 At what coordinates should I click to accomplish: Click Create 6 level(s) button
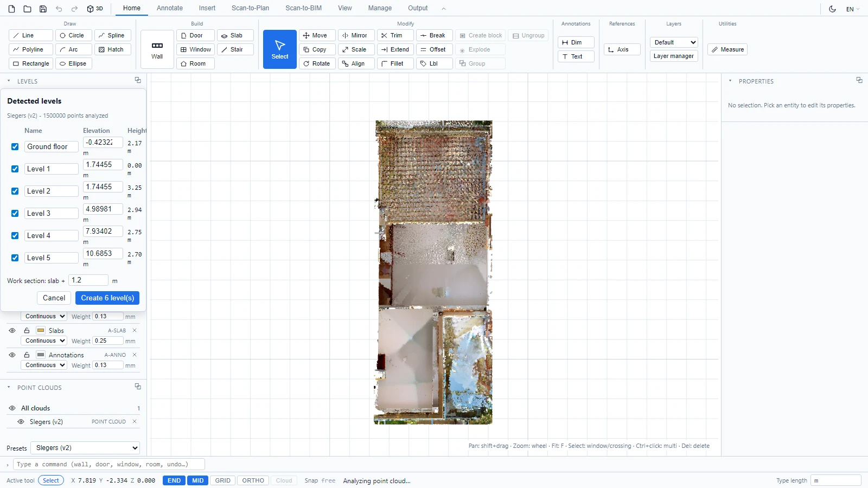pos(107,298)
